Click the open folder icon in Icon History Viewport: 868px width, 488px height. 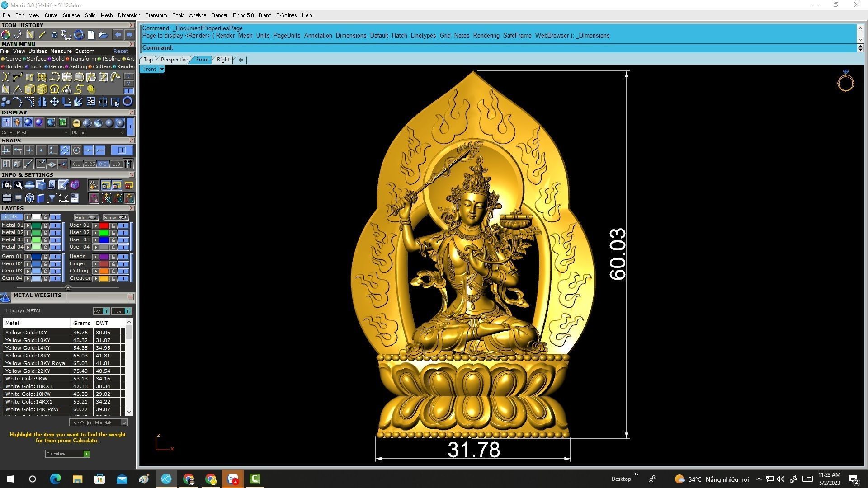point(103,35)
